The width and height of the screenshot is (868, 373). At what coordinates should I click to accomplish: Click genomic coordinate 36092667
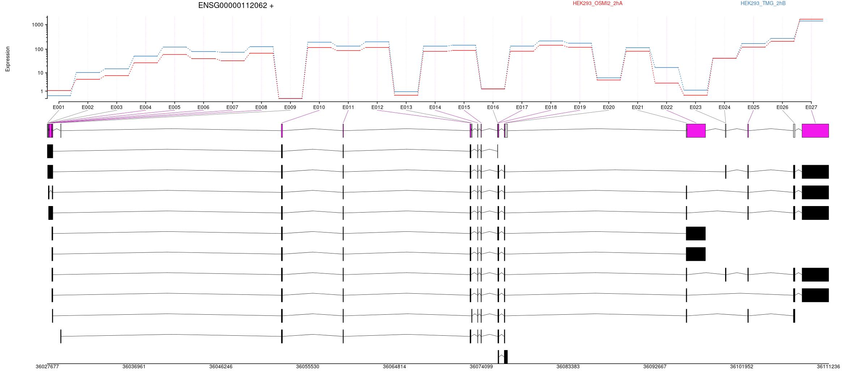(x=655, y=366)
